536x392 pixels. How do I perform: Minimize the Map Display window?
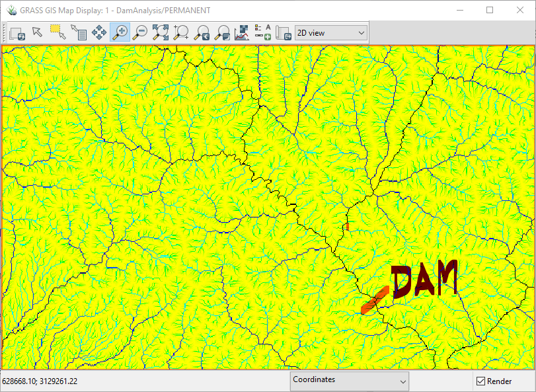(460, 11)
